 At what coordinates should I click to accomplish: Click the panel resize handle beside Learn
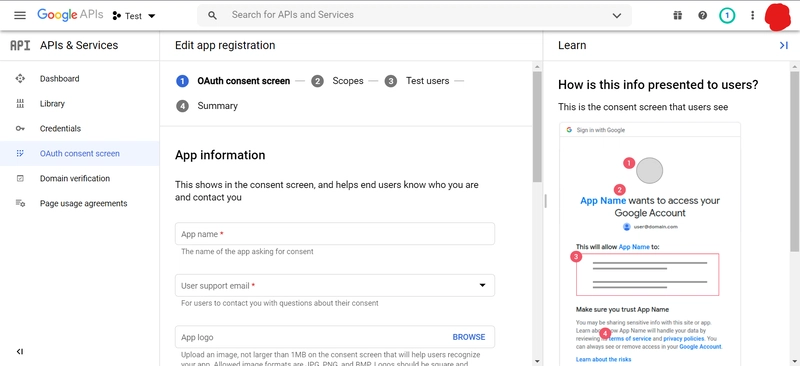545,201
